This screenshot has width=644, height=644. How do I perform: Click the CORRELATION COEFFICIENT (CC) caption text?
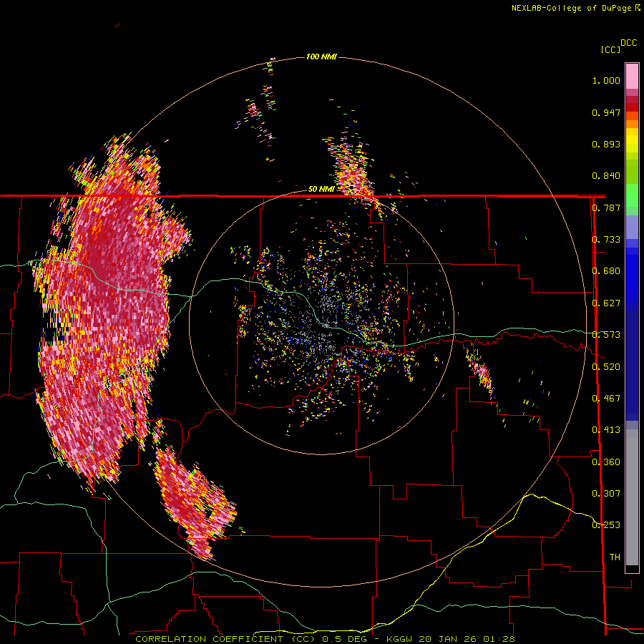point(225,639)
